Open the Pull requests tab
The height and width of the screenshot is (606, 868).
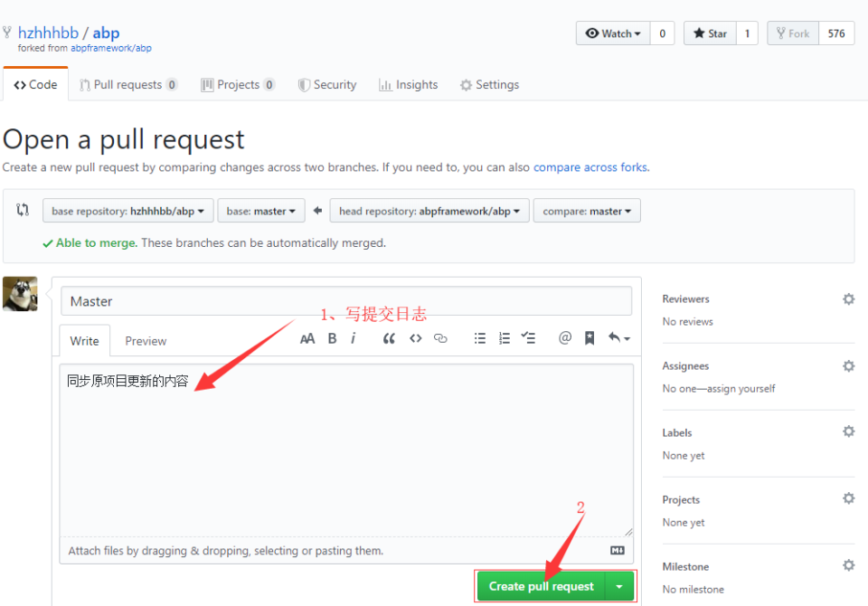[x=127, y=85]
